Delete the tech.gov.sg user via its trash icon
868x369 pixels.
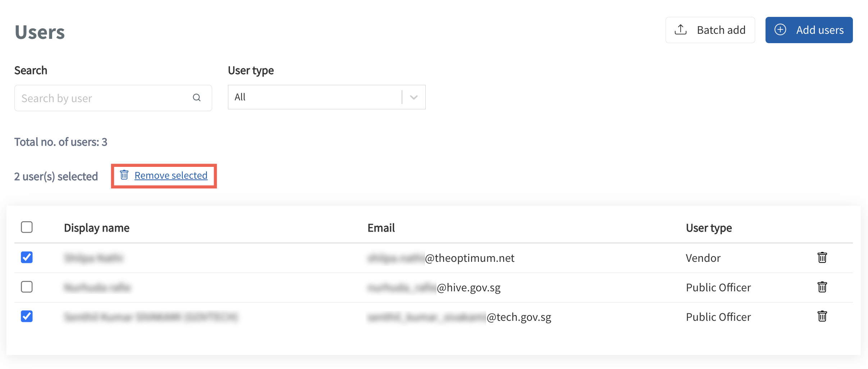[822, 316]
